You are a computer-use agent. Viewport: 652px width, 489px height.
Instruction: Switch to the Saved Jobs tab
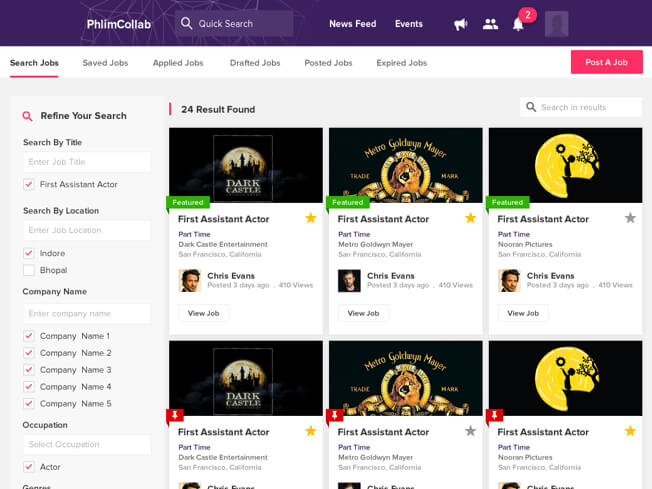pos(105,63)
